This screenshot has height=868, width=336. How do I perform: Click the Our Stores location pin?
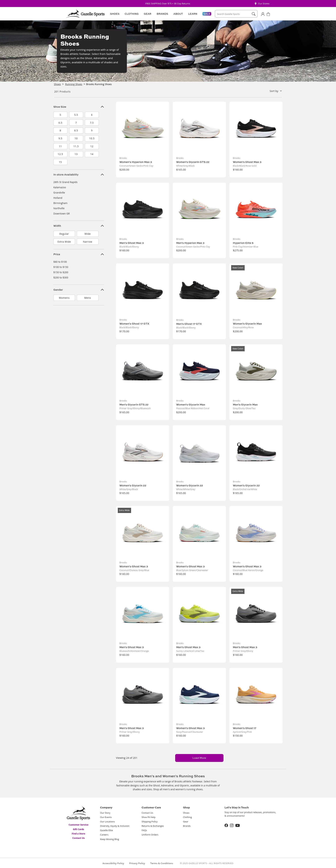tap(255, 4)
